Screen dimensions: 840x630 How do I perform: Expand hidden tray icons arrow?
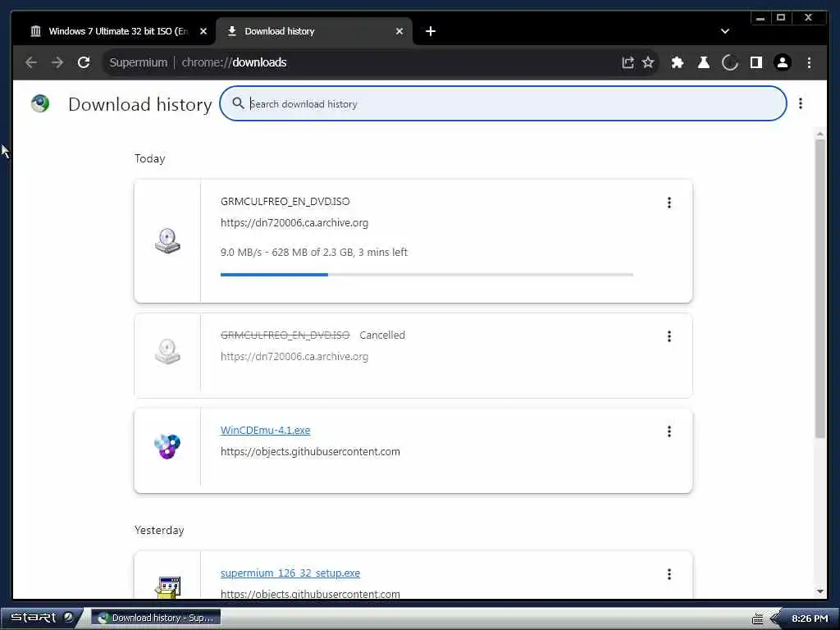[775, 619]
